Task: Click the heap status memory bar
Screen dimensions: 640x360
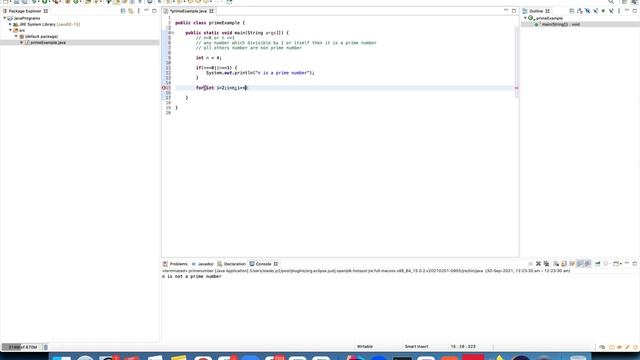Action: point(21,347)
